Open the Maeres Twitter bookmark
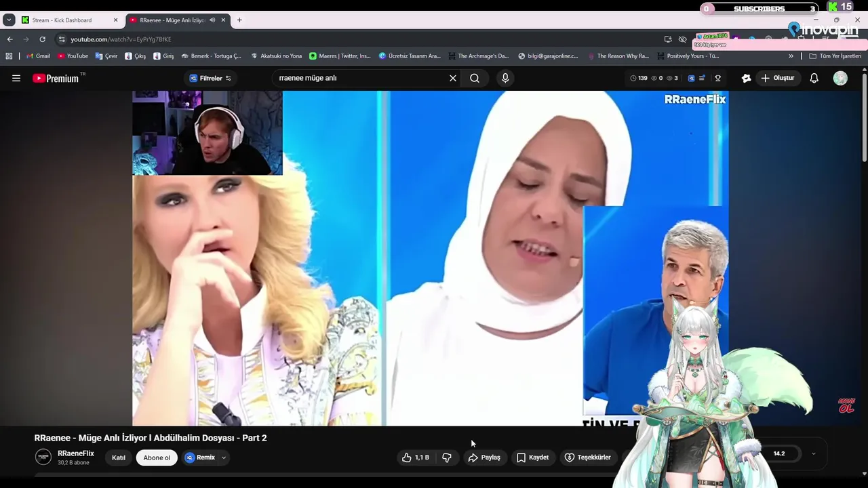Image resolution: width=868 pixels, height=488 pixels. click(x=340, y=56)
